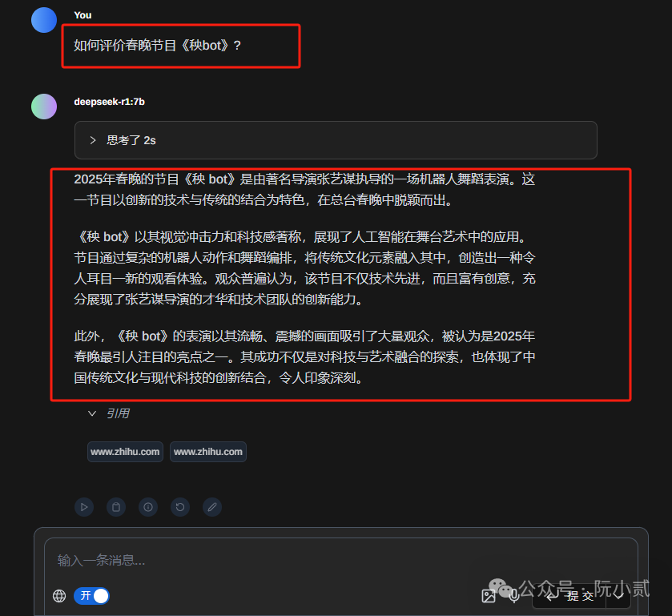Viewport: 672px width, 616px height.
Task: Click the microphone voice input icon
Action: 514,595
